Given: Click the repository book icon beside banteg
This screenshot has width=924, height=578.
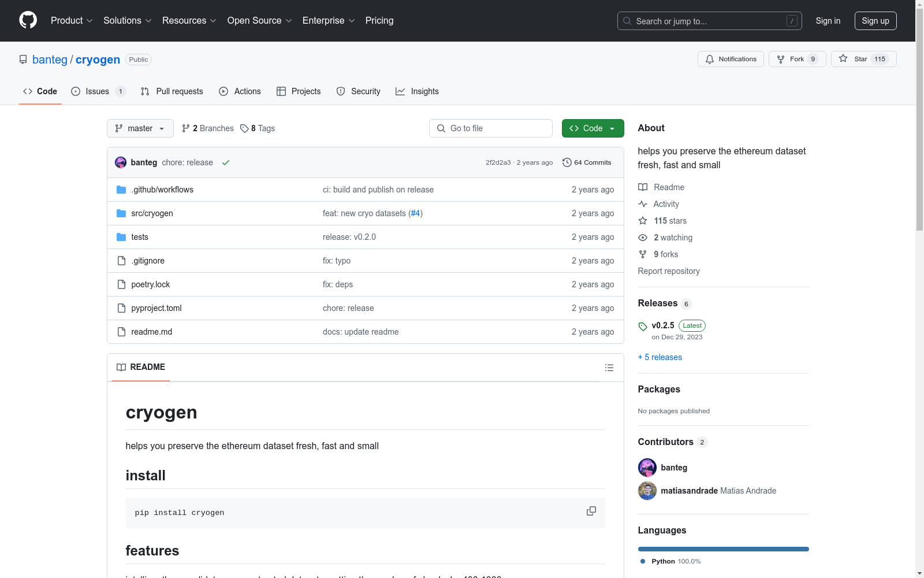Looking at the screenshot, I should 23,60.
